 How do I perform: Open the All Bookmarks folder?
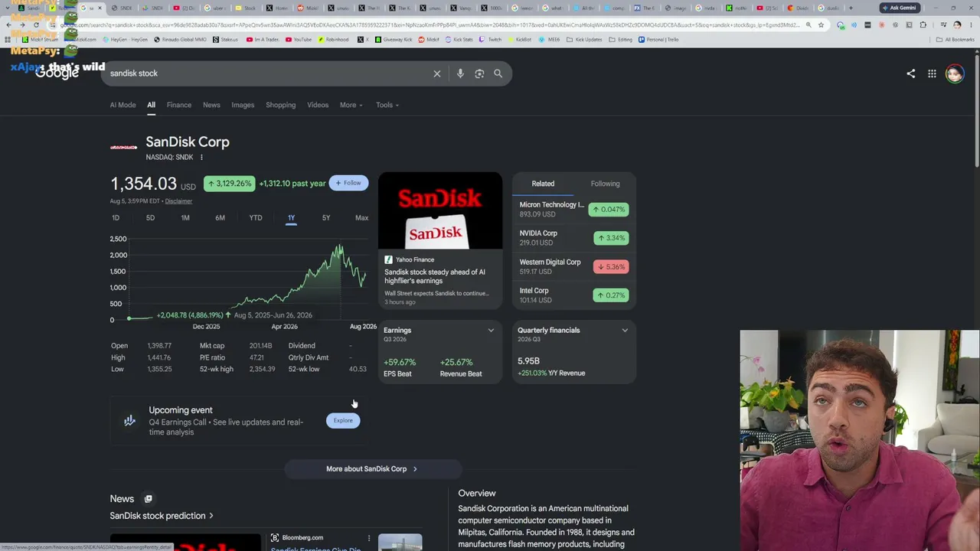pyautogui.click(x=955, y=39)
